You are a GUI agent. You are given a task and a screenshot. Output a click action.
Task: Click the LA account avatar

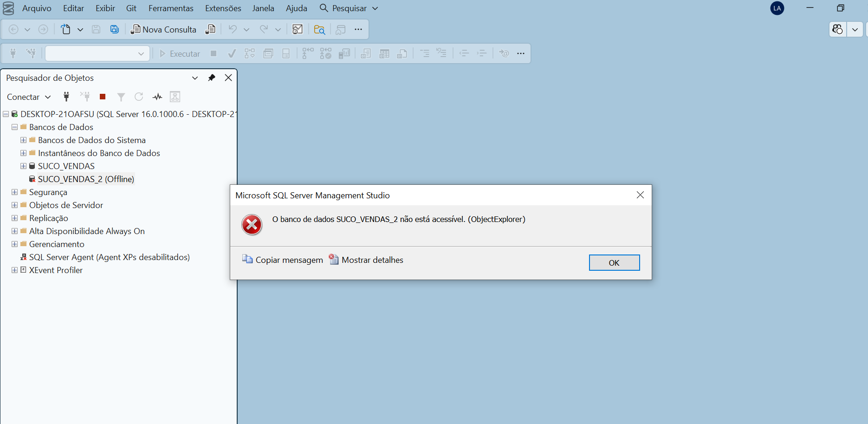777,8
